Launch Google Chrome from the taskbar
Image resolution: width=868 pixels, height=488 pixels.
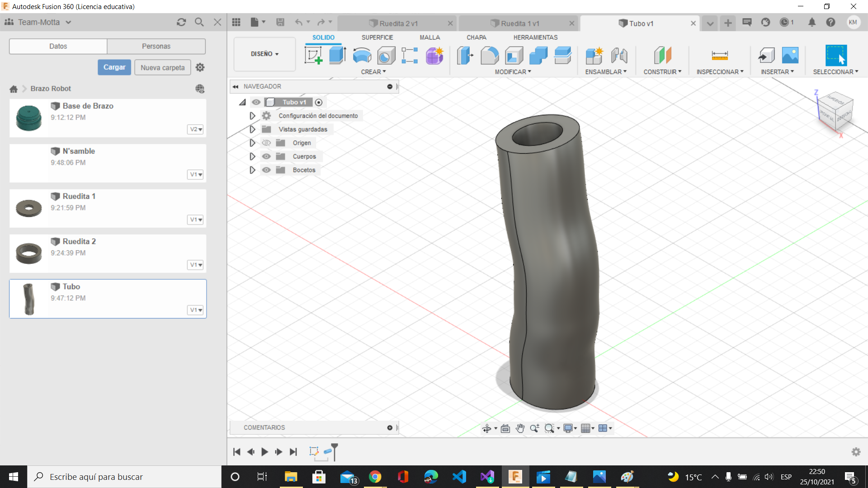click(376, 477)
